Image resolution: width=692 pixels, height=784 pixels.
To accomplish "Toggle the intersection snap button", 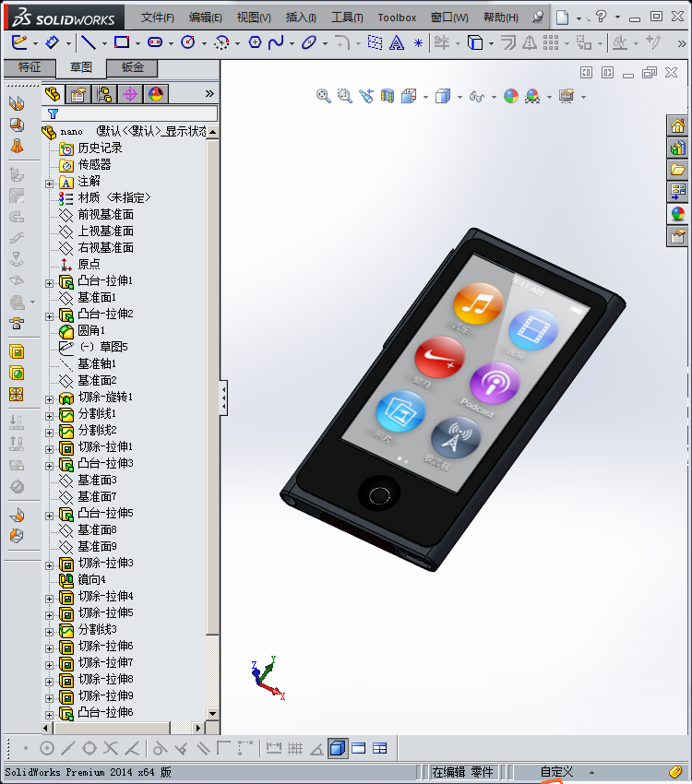I will 111,749.
